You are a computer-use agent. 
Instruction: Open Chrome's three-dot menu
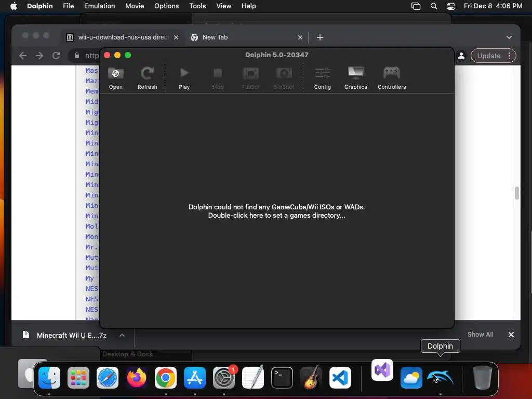[x=509, y=56]
